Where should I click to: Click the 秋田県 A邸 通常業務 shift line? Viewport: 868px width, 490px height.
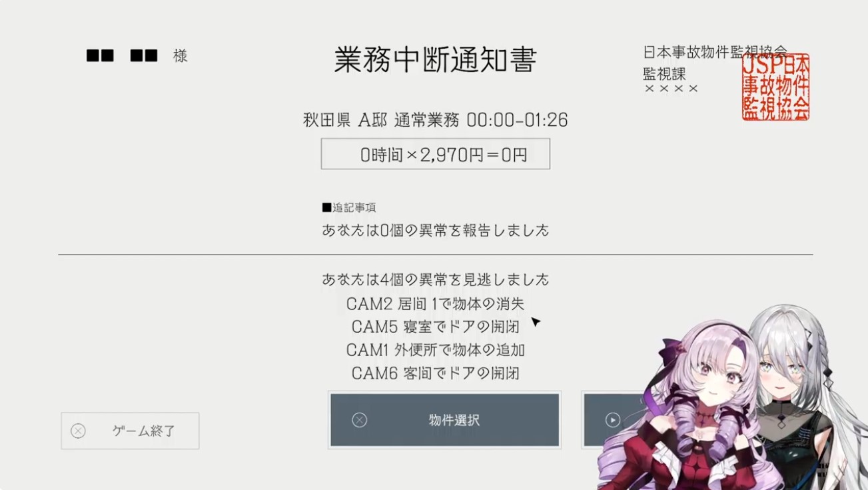[x=436, y=120]
